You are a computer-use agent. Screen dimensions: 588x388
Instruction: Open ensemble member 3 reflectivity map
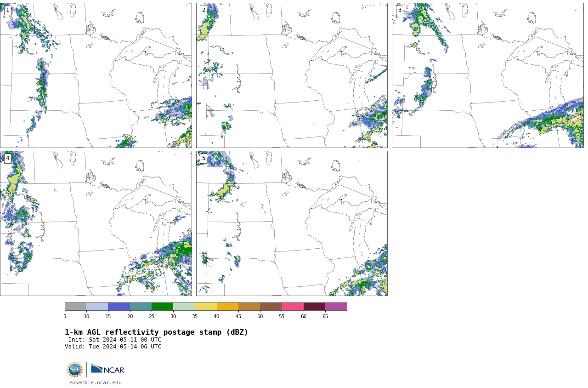point(488,75)
